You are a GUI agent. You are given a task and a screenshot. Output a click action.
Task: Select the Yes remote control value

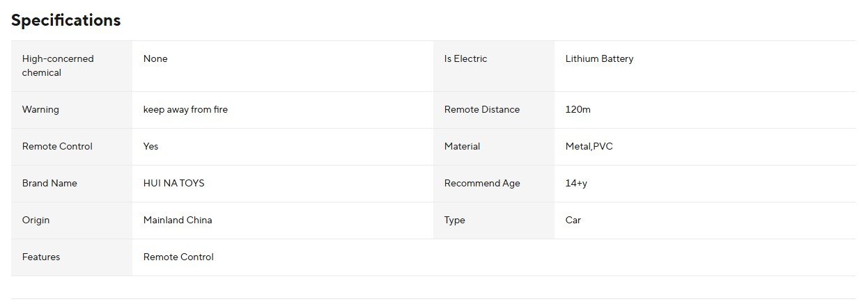point(150,147)
